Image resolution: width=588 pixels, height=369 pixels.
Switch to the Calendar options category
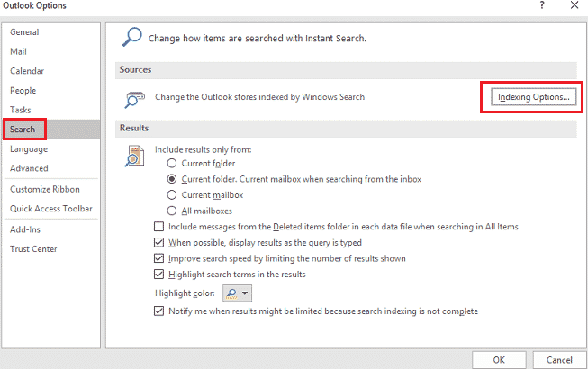pos(27,71)
